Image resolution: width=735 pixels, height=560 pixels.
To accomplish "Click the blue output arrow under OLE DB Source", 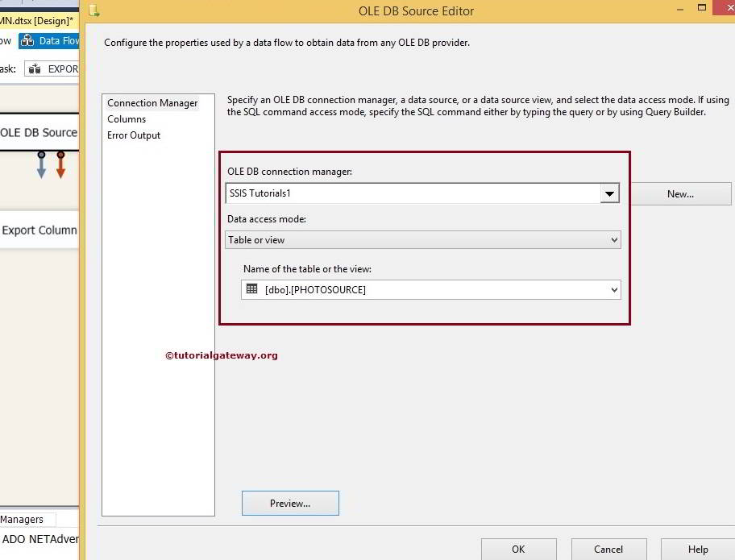I will pyautogui.click(x=43, y=167).
